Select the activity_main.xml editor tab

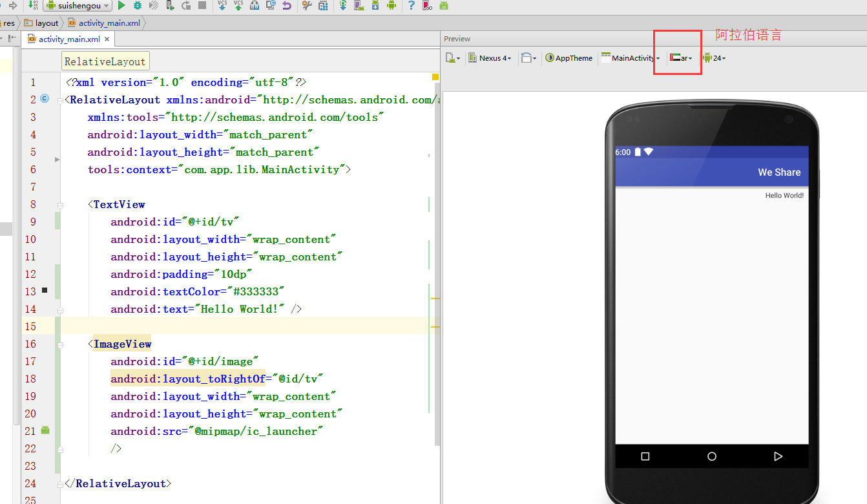[x=65, y=39]
